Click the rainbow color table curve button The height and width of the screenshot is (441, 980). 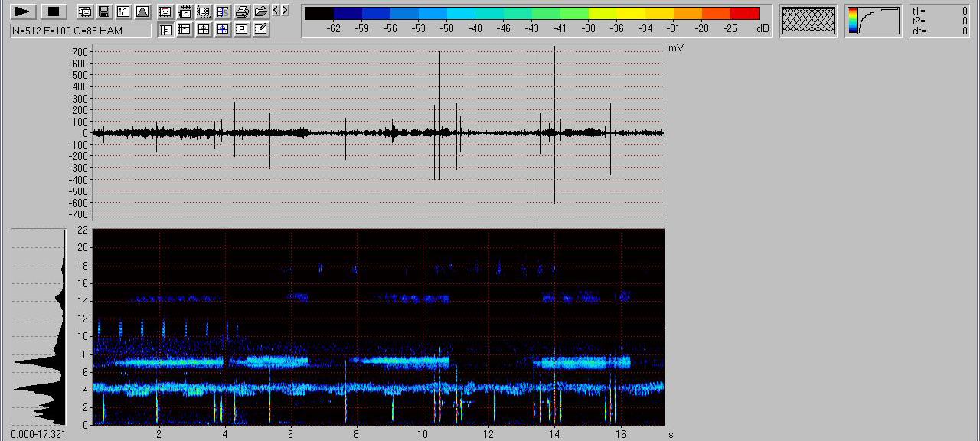pyautogui.click(x=874, y=21)
